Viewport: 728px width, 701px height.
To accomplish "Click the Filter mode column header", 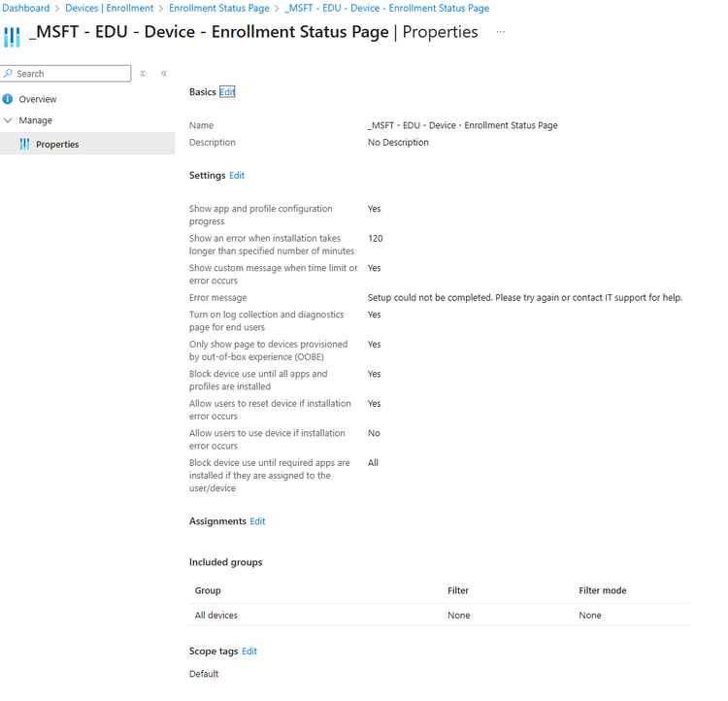I will 603,590.
